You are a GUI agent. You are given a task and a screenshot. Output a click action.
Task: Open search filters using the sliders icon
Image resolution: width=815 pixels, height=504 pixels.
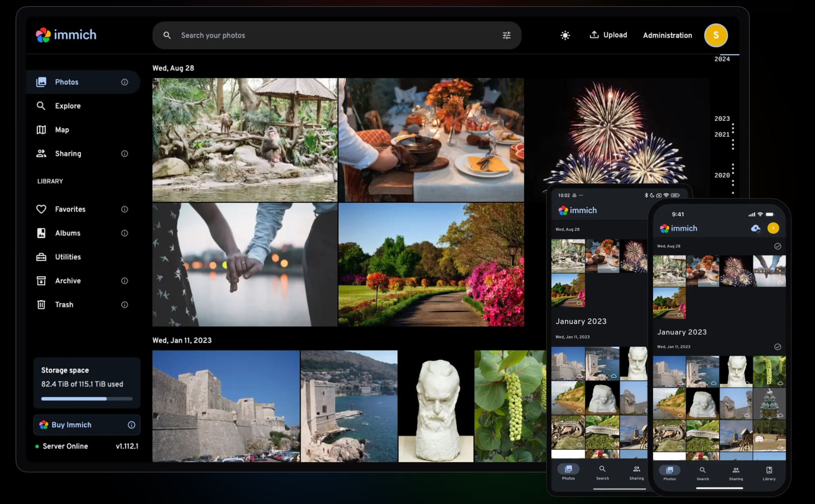click(x=507, y=35)
